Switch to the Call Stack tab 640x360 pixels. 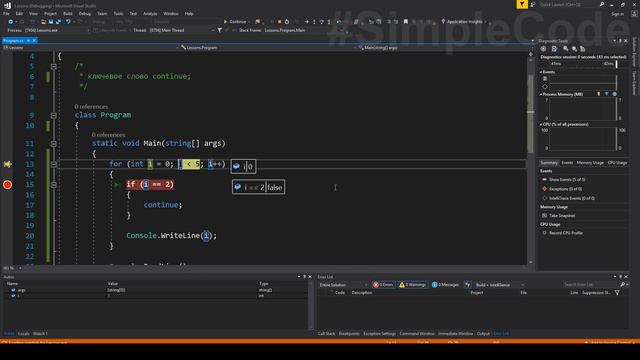pos(327,334)
